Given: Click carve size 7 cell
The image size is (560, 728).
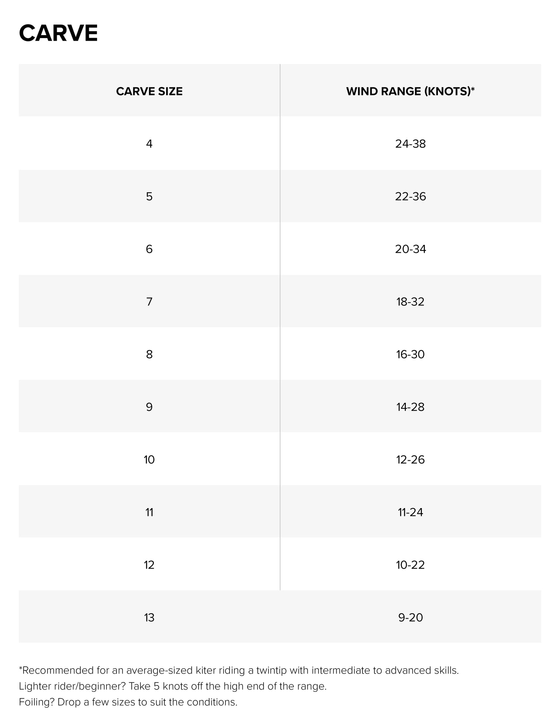Looking at the screenshot, I should [x=149, y=302].
